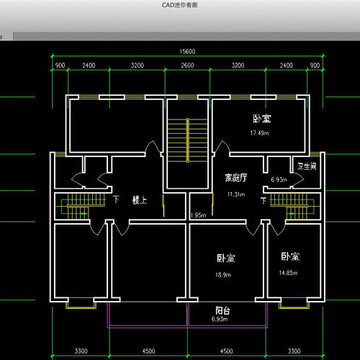
Task: Select the 卧室 label with area 18.9m
Action: 226,258
